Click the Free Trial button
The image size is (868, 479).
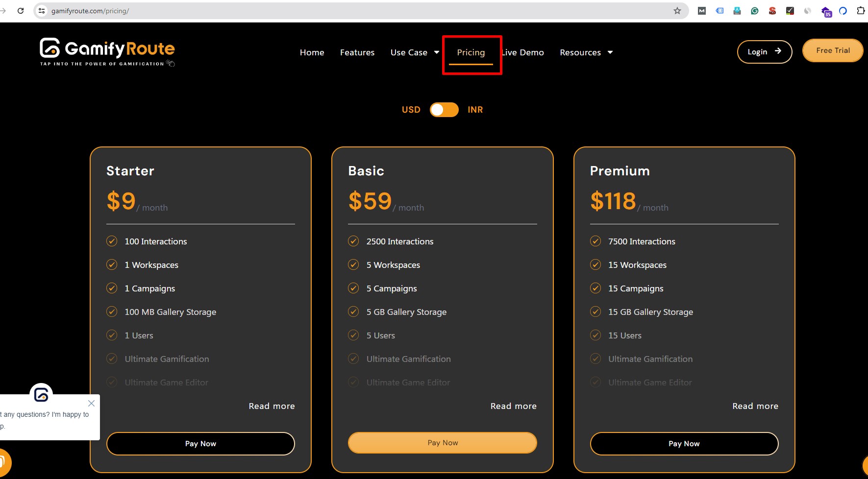pyautogui.click(x=832, y=50)
